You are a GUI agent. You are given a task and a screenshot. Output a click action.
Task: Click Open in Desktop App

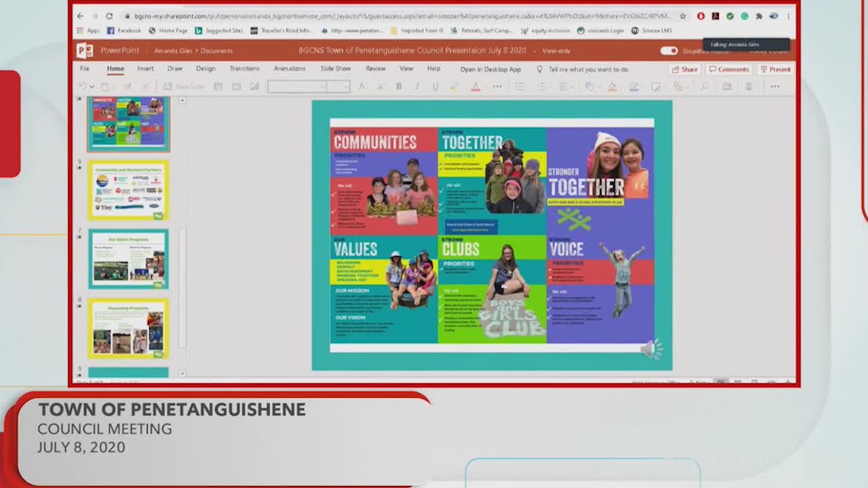490,69
